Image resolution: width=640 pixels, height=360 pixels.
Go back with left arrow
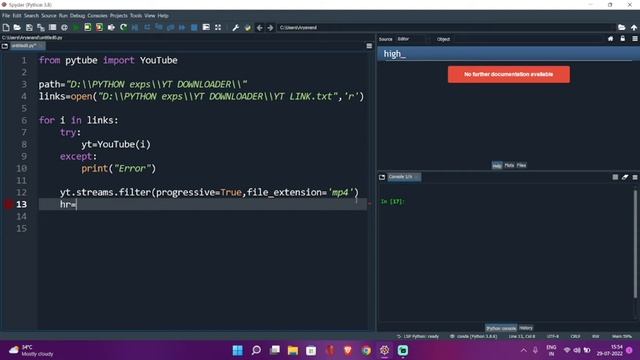pyautogui.click(x=259, y=27)
